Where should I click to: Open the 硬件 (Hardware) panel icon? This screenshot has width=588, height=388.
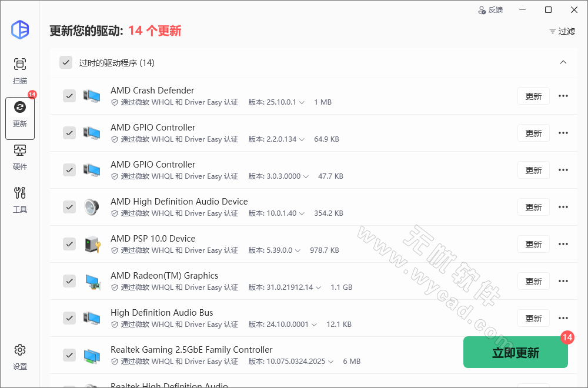coord(20,150)
